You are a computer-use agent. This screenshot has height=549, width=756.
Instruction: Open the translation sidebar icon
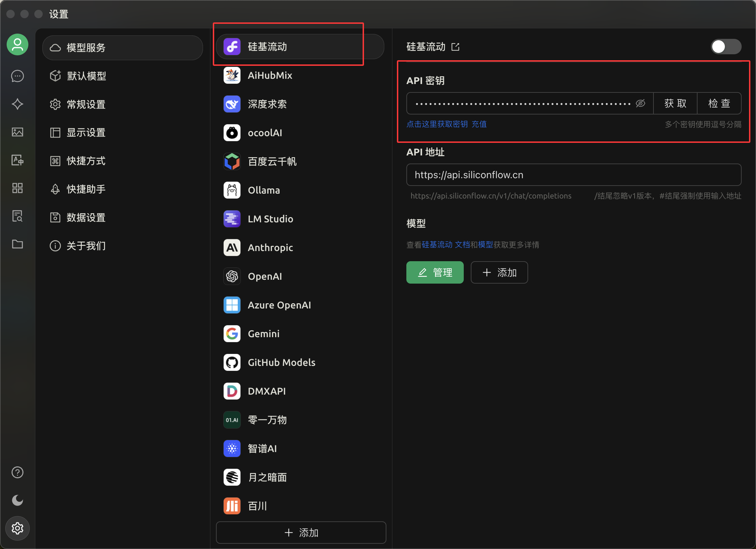[17, 160]
